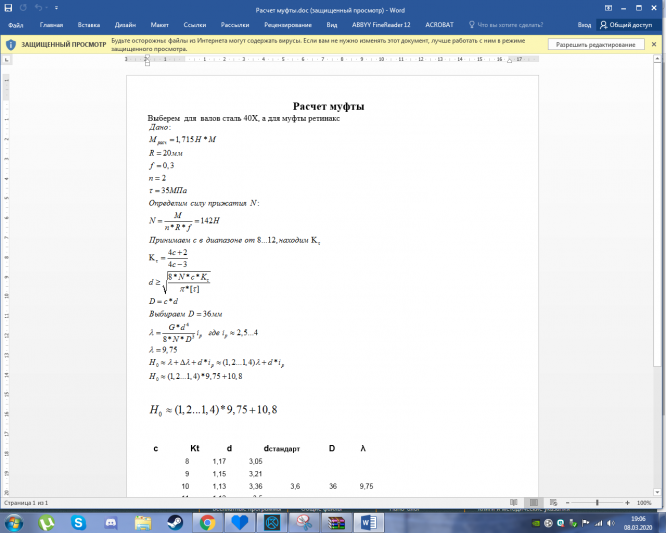
Task: Click the Save icon in quick access toolbar
Action: pos(8,8)
